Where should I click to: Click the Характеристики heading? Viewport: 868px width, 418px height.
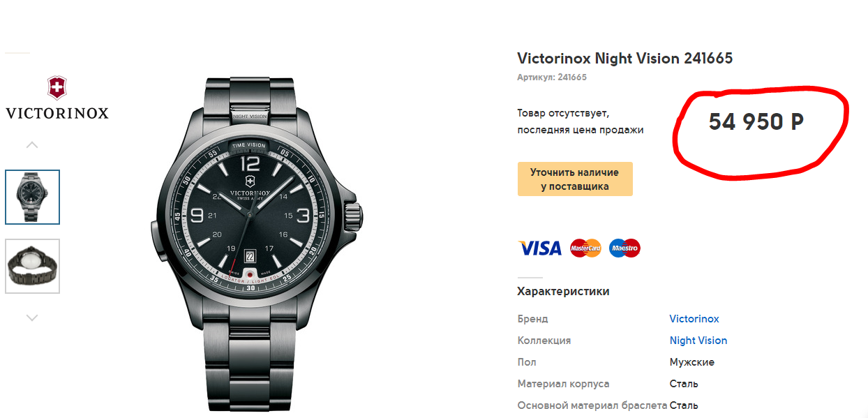click(563, 292)
